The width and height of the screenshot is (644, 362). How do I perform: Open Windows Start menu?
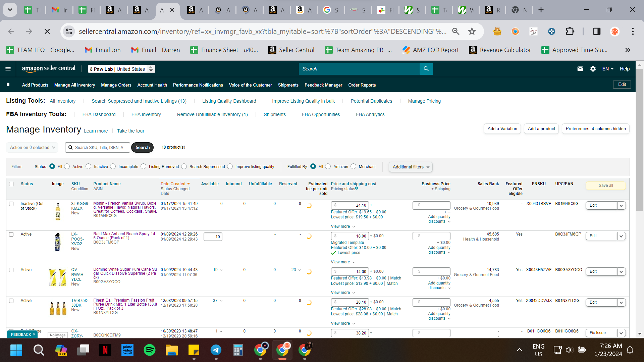(x=16, y=350)
